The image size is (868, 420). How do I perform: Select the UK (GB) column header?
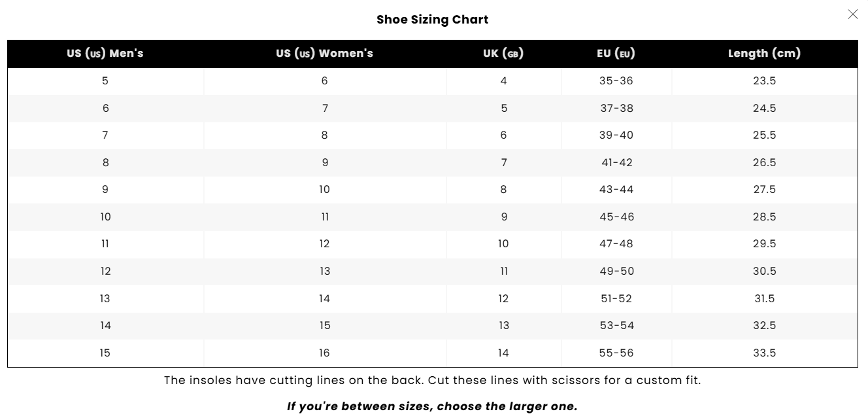(x=503, y=54)
